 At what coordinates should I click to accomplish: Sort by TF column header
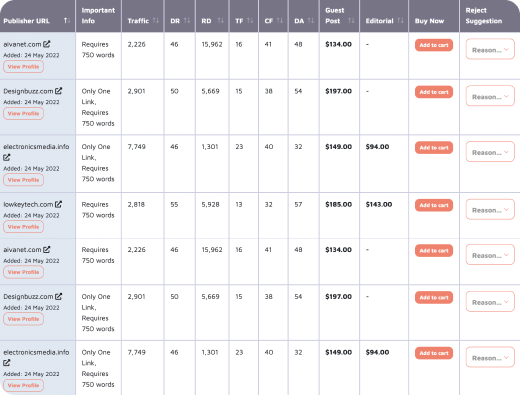[x=244, y=21]
